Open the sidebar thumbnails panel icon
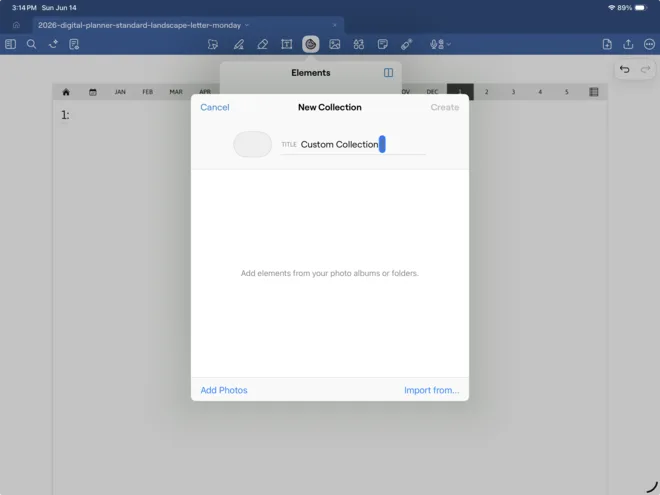 coord(11,44)
